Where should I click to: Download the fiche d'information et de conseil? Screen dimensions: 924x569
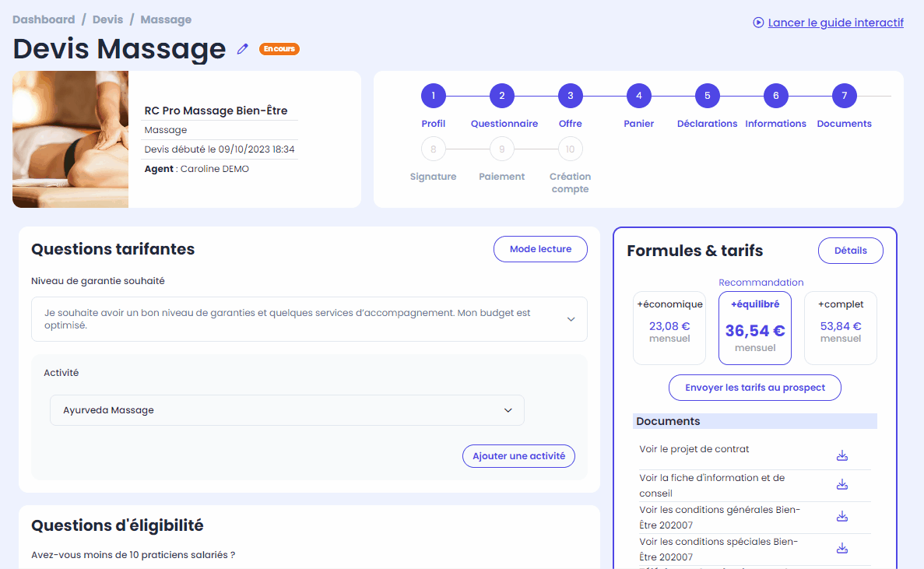point(842,484)
